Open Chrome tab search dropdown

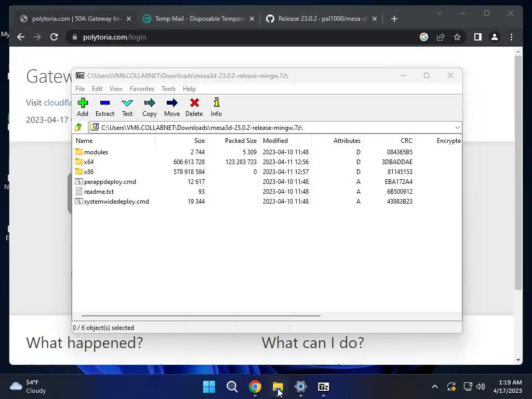pyautogui.click(x=438, y=13)
